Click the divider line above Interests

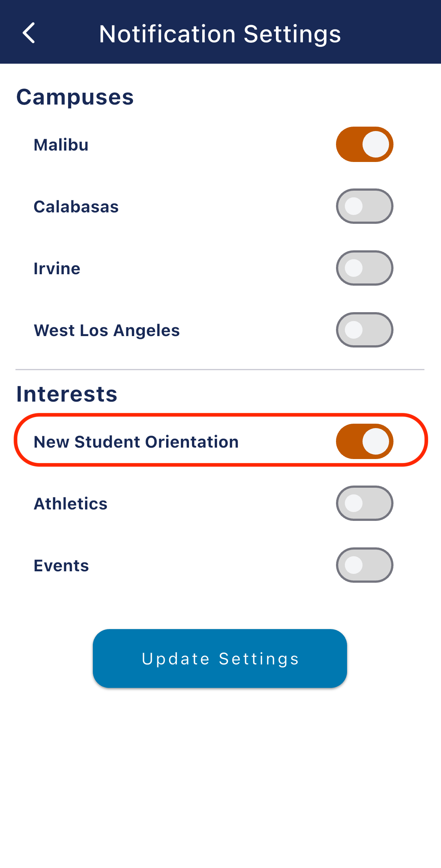(x=220, y=369)
